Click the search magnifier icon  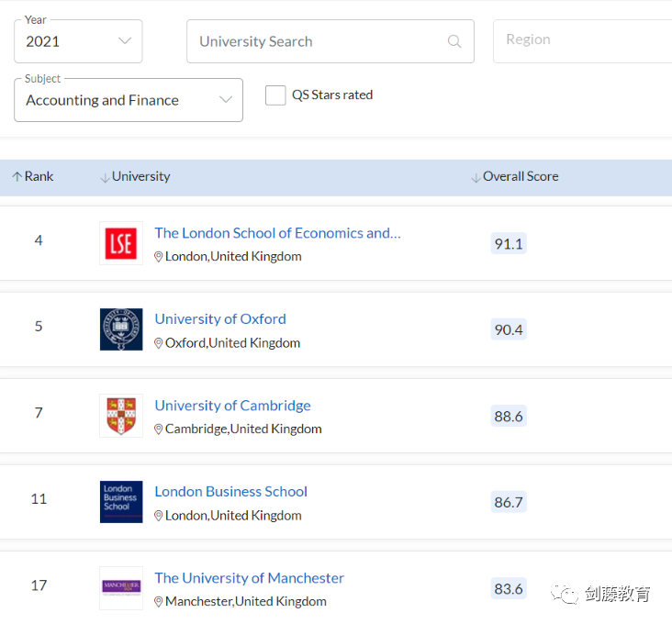[454, 41]
